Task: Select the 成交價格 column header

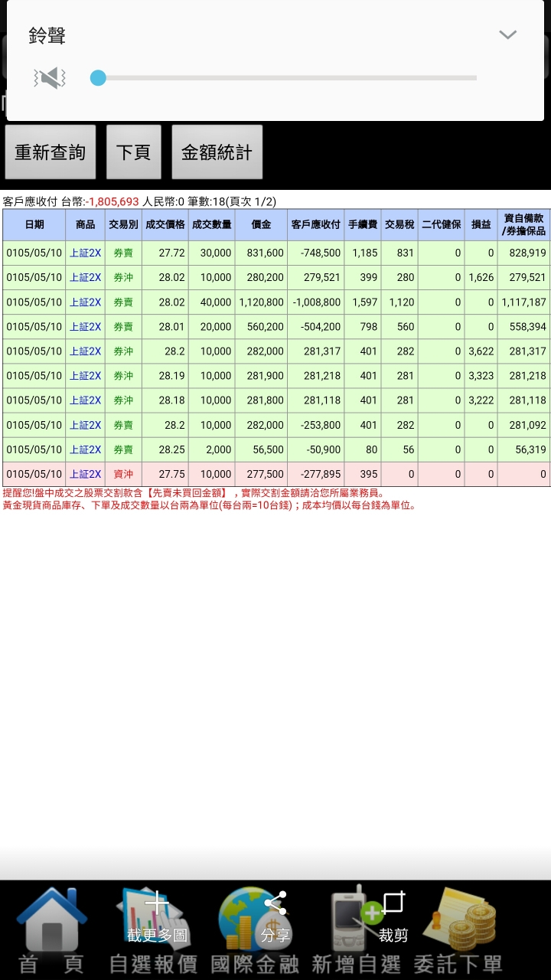Action: (165, 224)
